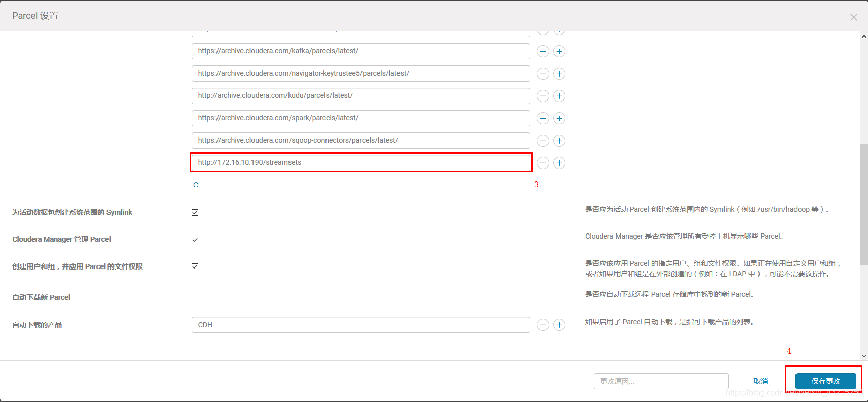Click the 为活动数据包创建系统范围的 Symlink label

(72, 212)
